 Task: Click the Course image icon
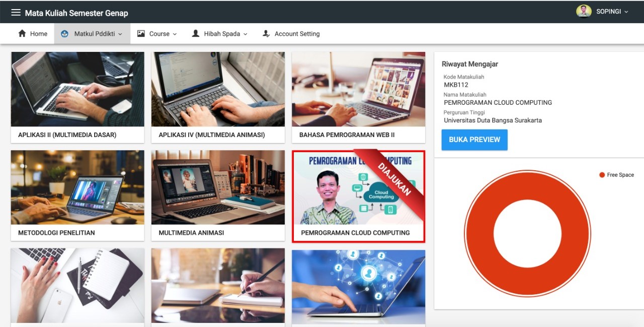141,34
